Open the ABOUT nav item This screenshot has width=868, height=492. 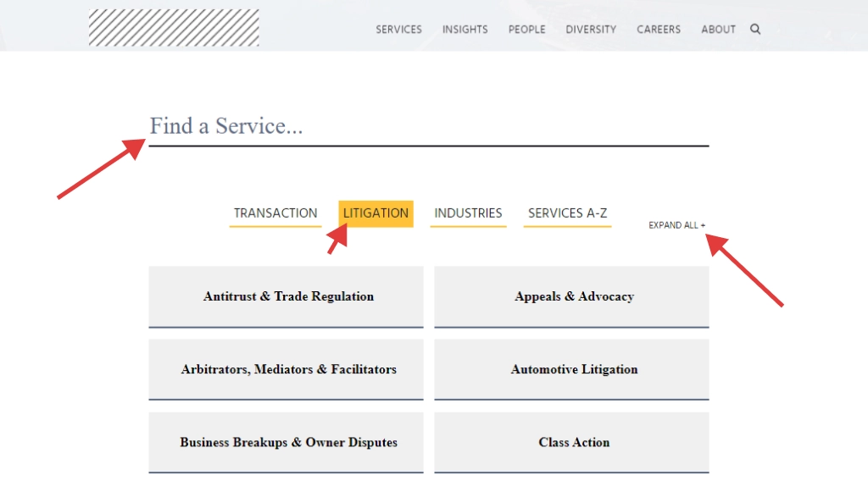coord(718,30)
